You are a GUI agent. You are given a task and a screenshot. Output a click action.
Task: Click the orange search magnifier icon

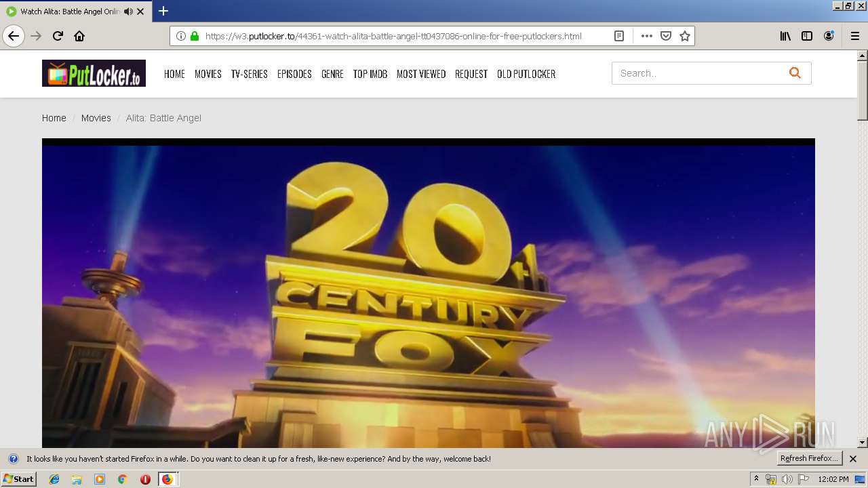tap(795, 73)
